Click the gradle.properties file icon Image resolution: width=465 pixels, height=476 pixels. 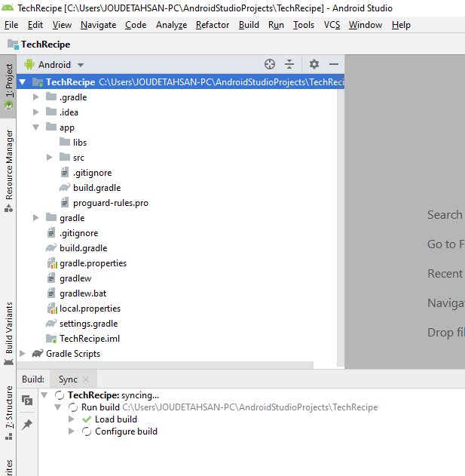pyautogui.click(x=52, y=263)
